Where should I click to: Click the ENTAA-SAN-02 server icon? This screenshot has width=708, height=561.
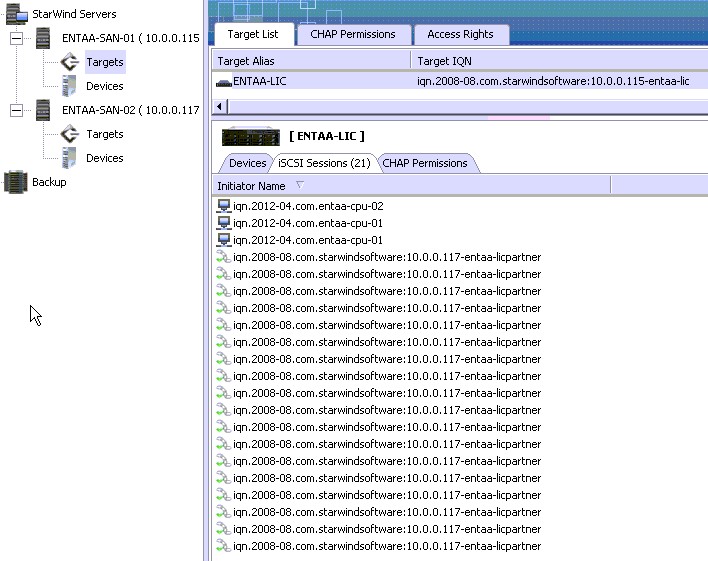43,110
